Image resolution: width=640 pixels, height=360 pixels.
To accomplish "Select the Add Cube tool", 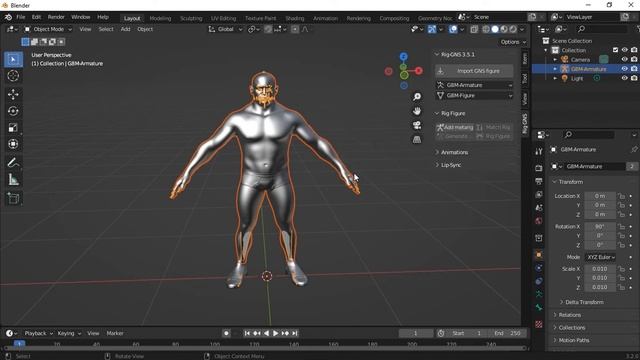I will (x=13, y=198).
